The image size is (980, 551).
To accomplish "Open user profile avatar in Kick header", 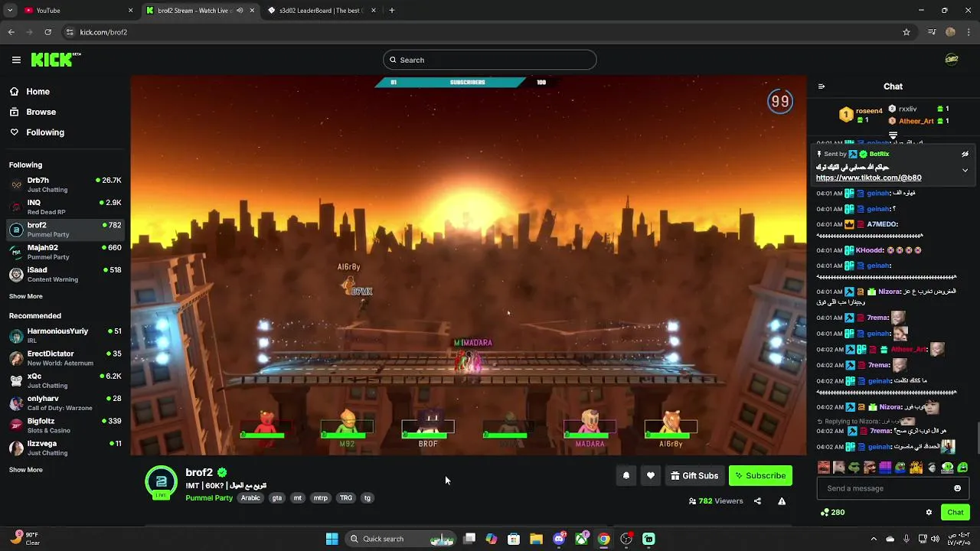I will [952, 60].
